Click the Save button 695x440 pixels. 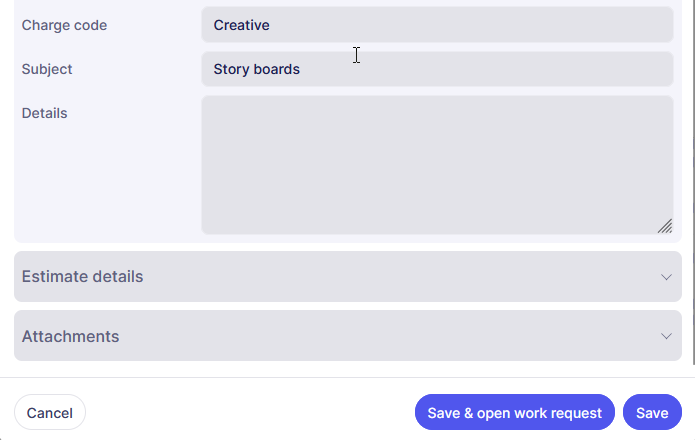pyautogui.click(x=652, y=412)
